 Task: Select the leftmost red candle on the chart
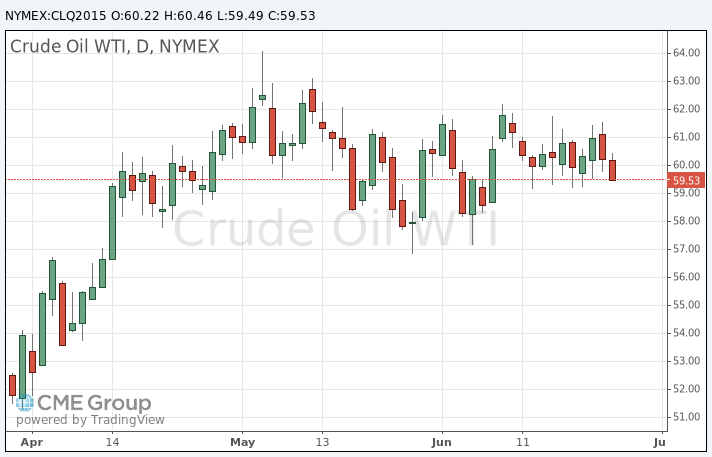pos(12,385)
